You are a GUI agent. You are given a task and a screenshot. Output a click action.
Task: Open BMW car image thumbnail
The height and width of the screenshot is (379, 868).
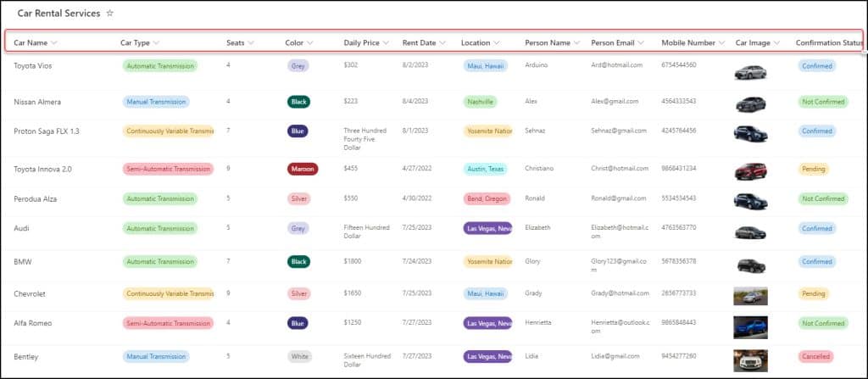coord(751,265)
